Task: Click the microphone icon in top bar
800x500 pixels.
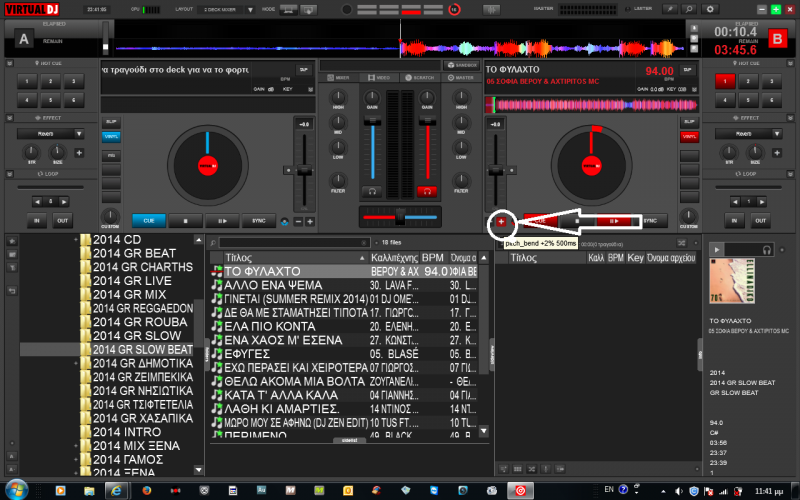Action: point(669,9)
